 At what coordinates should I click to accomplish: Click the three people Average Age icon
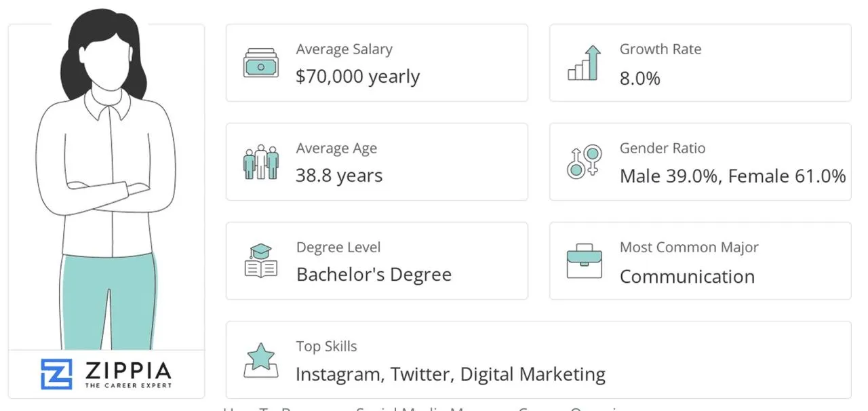(261, 161)
